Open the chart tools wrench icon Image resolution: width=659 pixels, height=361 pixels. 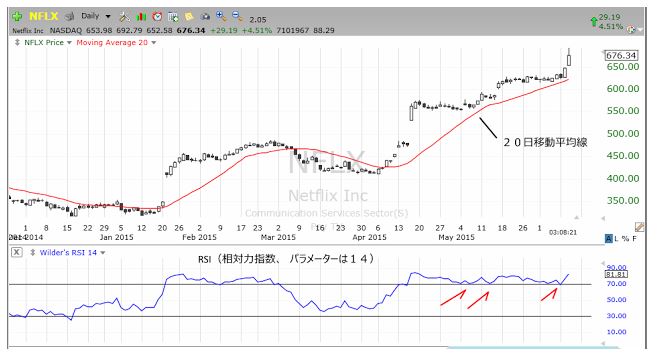click(124, 17)
